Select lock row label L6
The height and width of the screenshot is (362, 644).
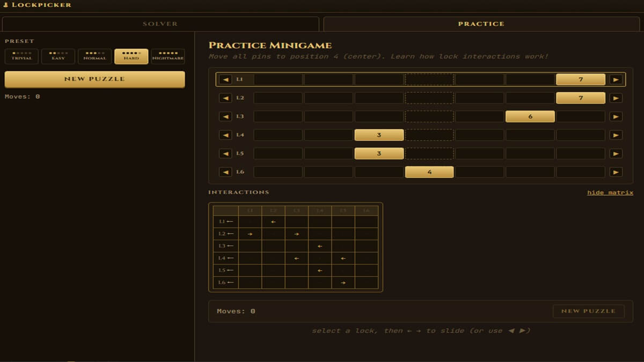[240, 172]
